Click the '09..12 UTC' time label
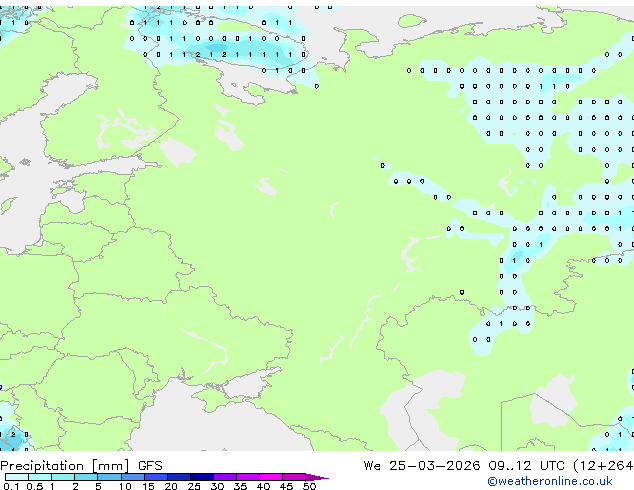Viewport: 634px width, 490px height. tap(526, 466)
